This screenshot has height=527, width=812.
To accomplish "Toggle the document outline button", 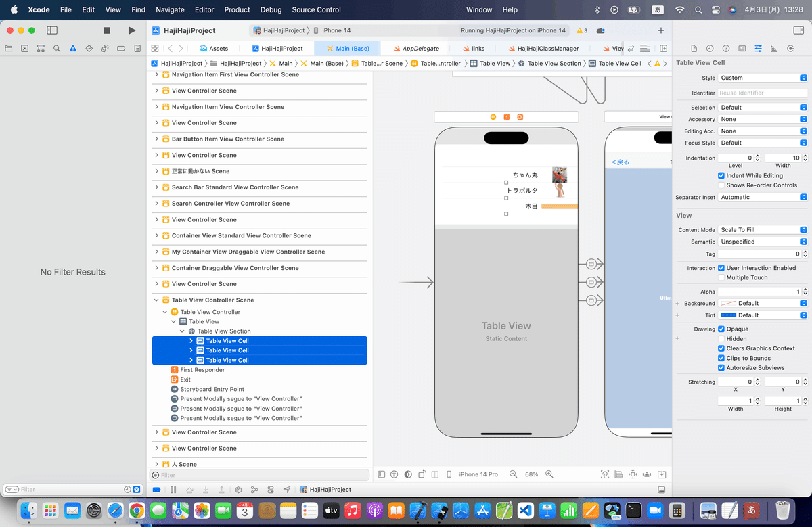I will (x=382, y=474).
